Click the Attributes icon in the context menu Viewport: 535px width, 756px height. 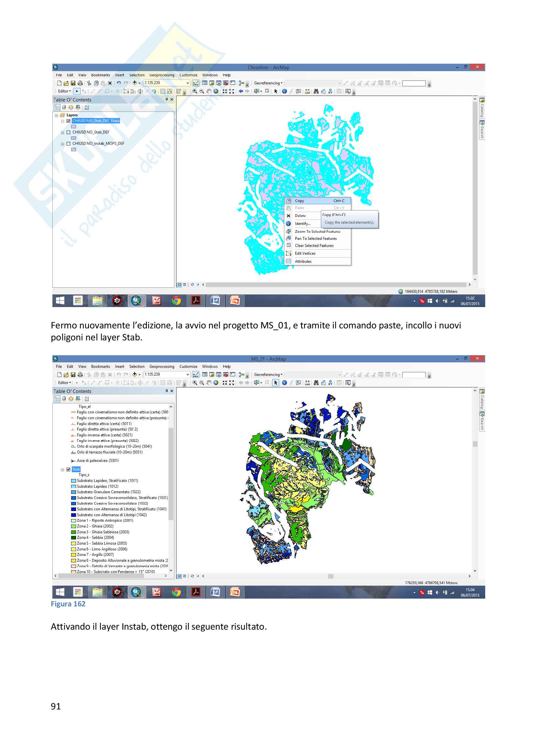point(289,261)
